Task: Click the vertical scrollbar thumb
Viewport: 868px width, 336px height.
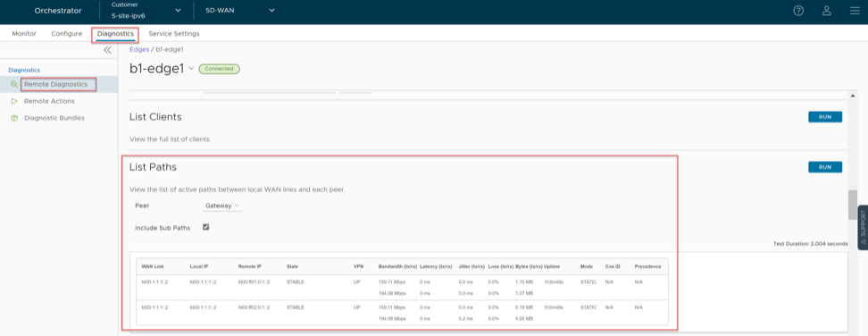Action: coord(853,205)
